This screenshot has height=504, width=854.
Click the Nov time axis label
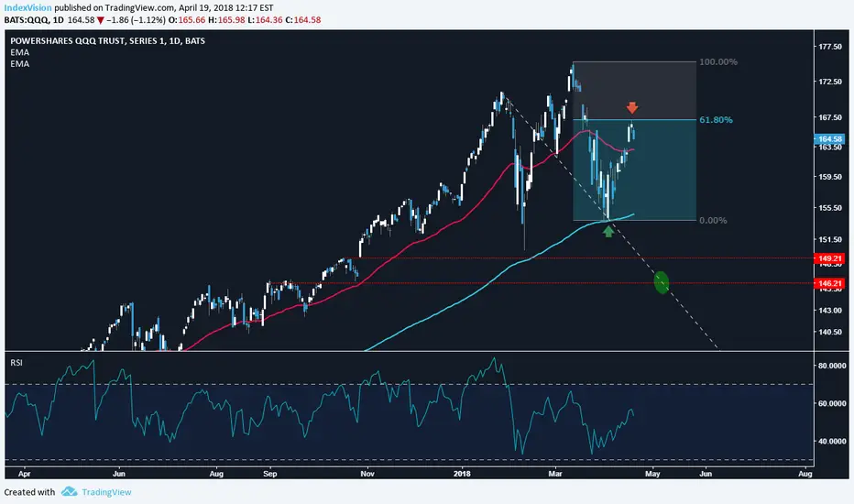click(367, 474)
